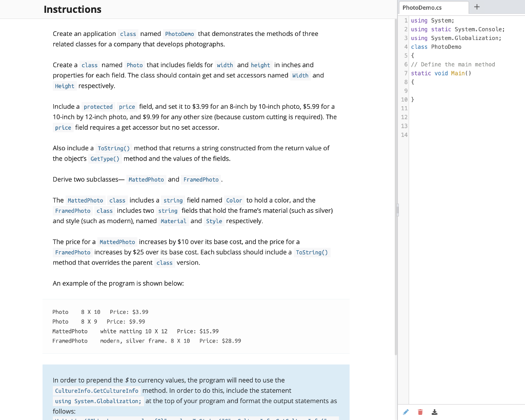Select the trash icon to reset the code

point(420,412)
